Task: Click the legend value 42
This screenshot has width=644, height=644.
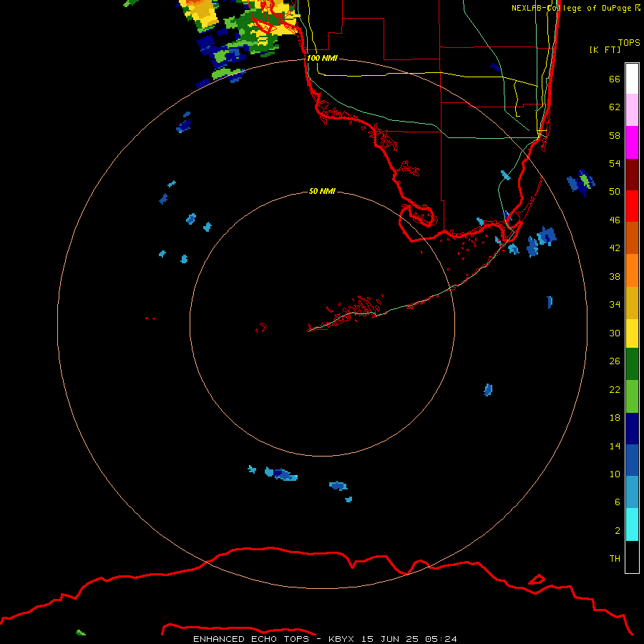Action: (x=615, y=248)
